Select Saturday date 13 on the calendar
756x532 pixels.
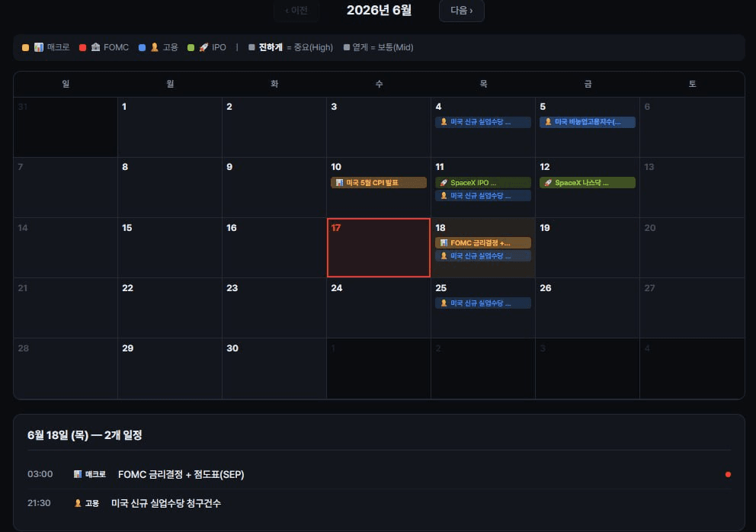(x=692, y=187)
